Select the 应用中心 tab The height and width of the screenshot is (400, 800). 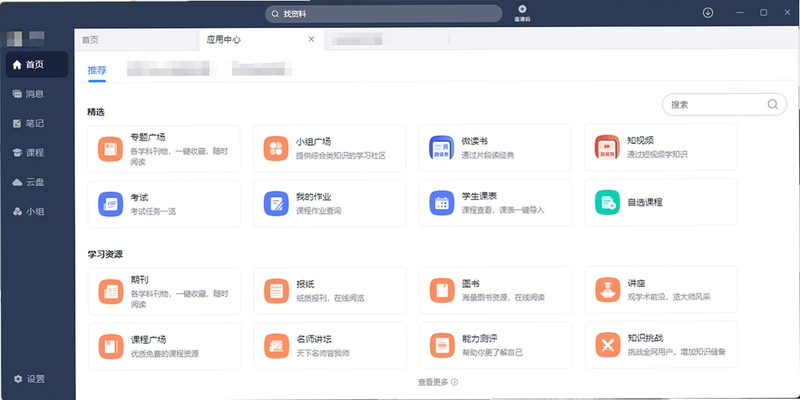(x=261, y=40)
